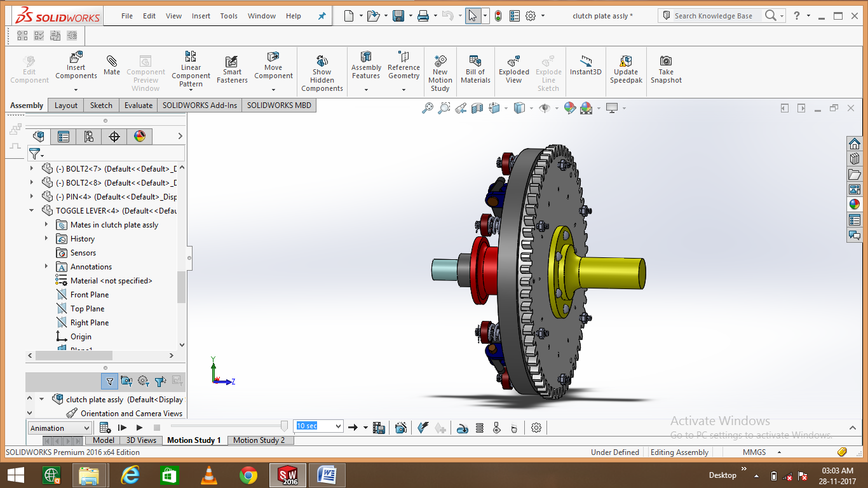The height and width of the screenshot is (488, 868).
Task: Select the Mate tool
Action: (x=111, y=67)
